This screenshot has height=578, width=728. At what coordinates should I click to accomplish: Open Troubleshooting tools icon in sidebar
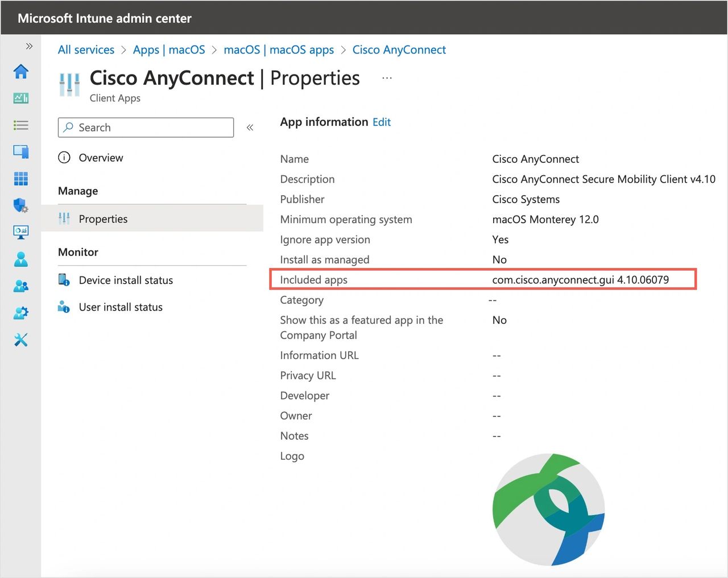pos(21,340)
